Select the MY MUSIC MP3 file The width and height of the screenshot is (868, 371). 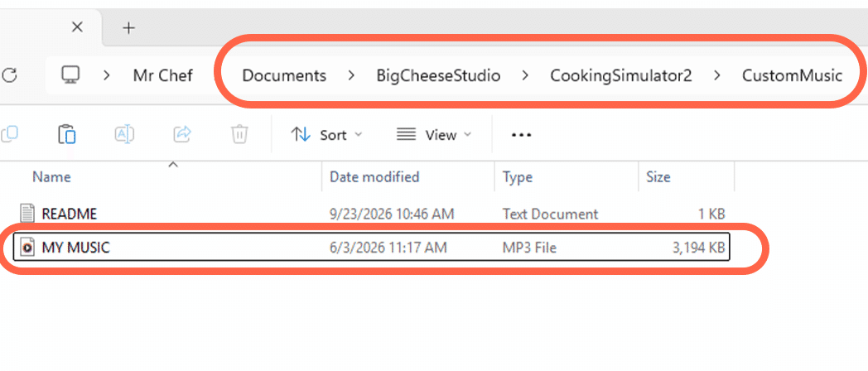point(371,247)
